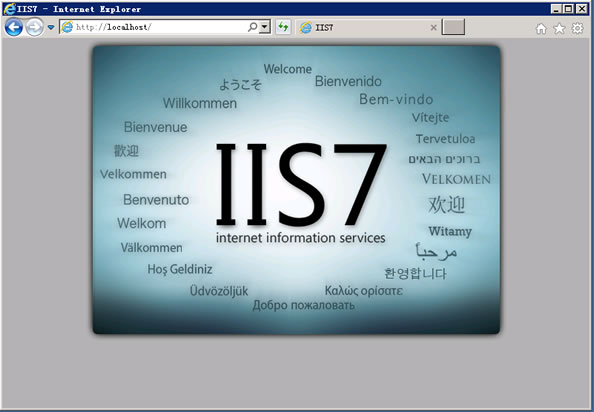
Task: Click the Korean '환영합니다' text
Action: [415, 273]
